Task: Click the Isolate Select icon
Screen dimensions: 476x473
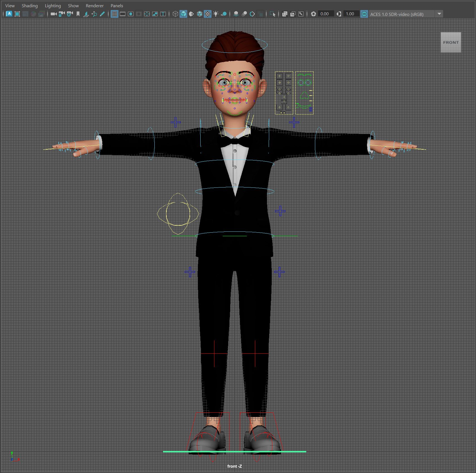Action: click(x=273, y=14)
